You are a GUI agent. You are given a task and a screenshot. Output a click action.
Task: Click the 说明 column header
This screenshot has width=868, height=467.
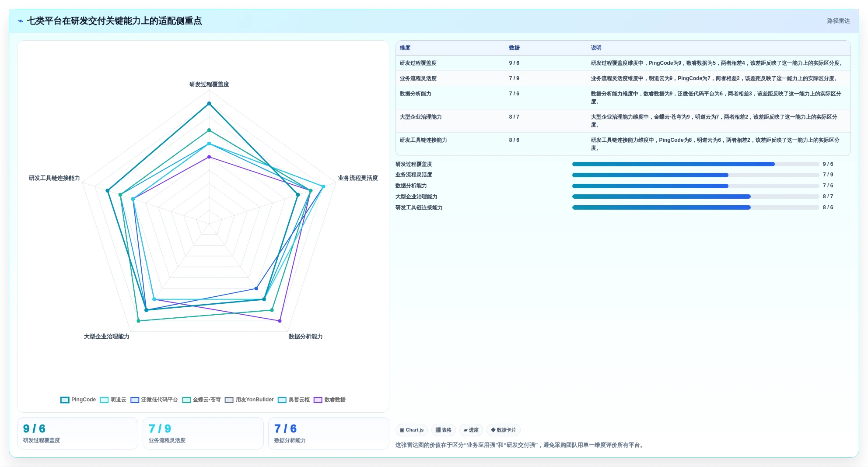tap(596, 48)
